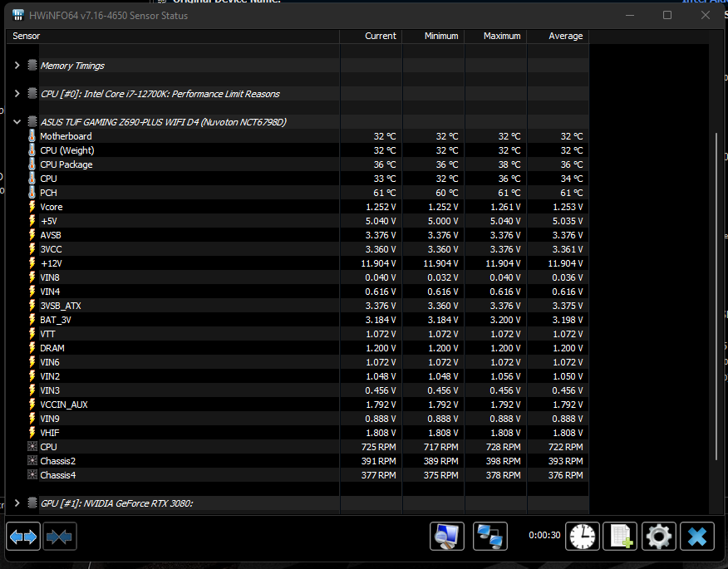728x569 pixels.
Task: Click the 0:00:30 elapsed time readout
Action: tap(544, 535)
